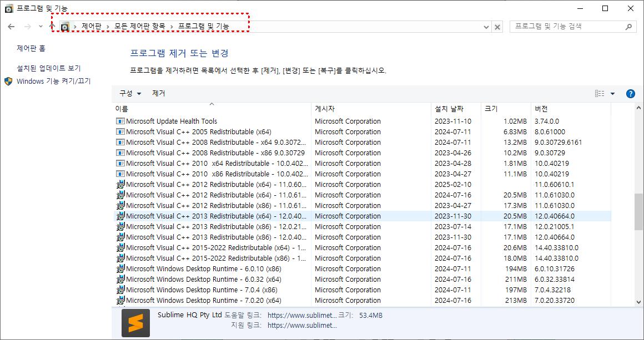Click the vertical scrollbar thumb
The height and width of the screenshot is (340, 644).
[x=638, y=212]
